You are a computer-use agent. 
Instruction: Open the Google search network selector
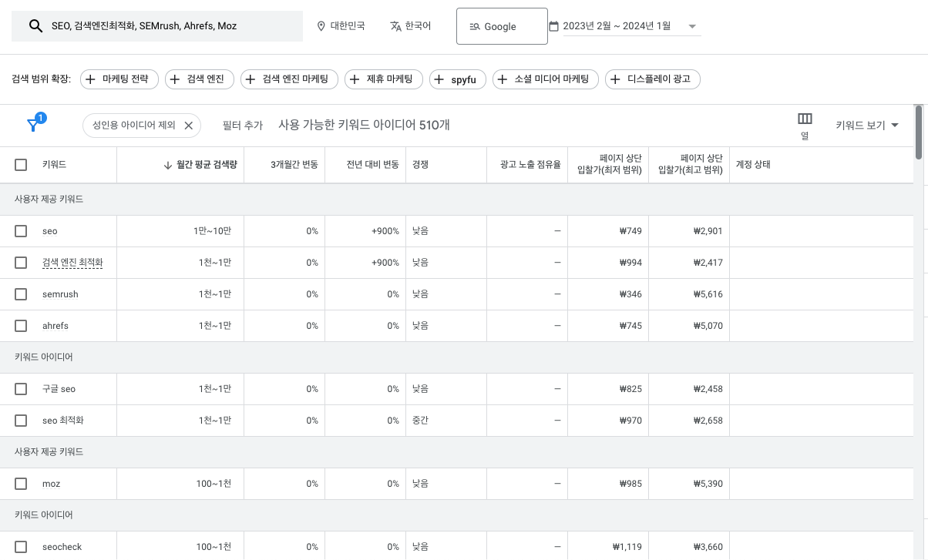pos(502,26)
